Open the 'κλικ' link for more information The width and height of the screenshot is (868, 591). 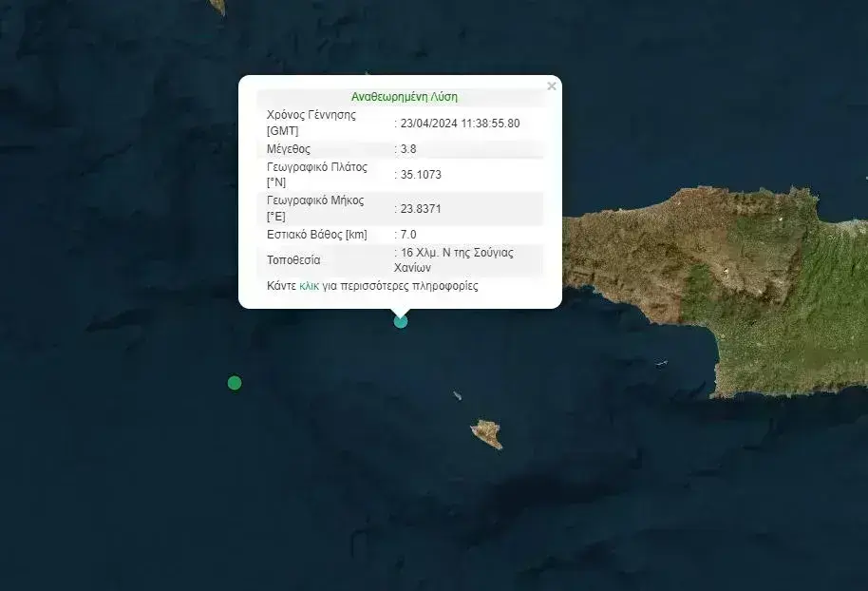point(309,286)
